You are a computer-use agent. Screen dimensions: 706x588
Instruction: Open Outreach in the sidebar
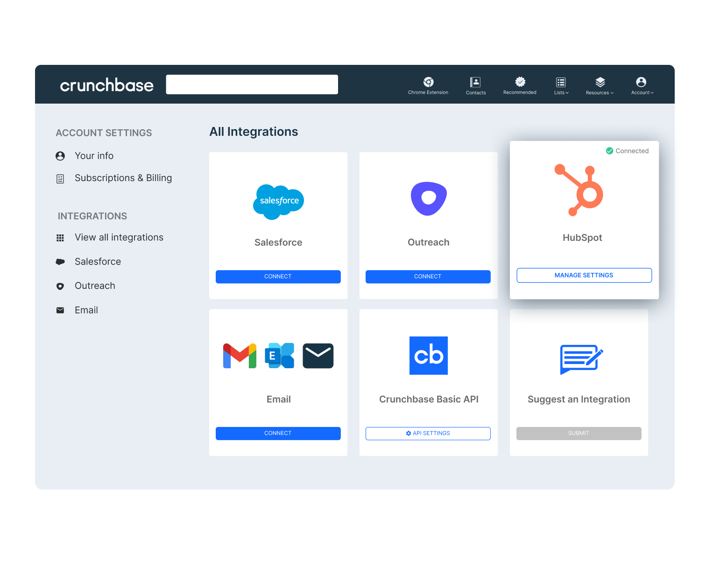pos(95,286)
